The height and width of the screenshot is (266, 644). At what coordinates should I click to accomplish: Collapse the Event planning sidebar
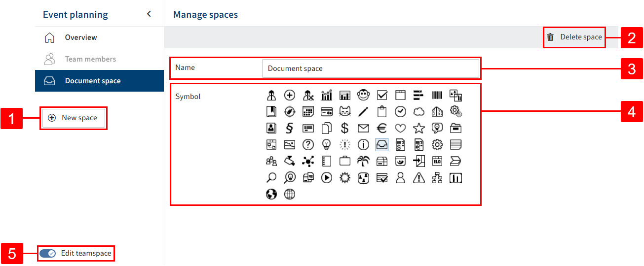point(149,14)
